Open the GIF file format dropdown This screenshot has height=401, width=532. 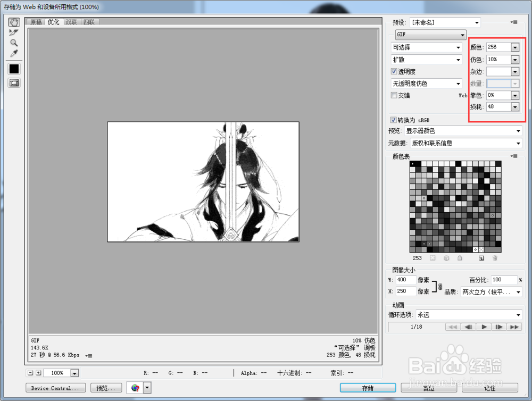pos(430,35)
